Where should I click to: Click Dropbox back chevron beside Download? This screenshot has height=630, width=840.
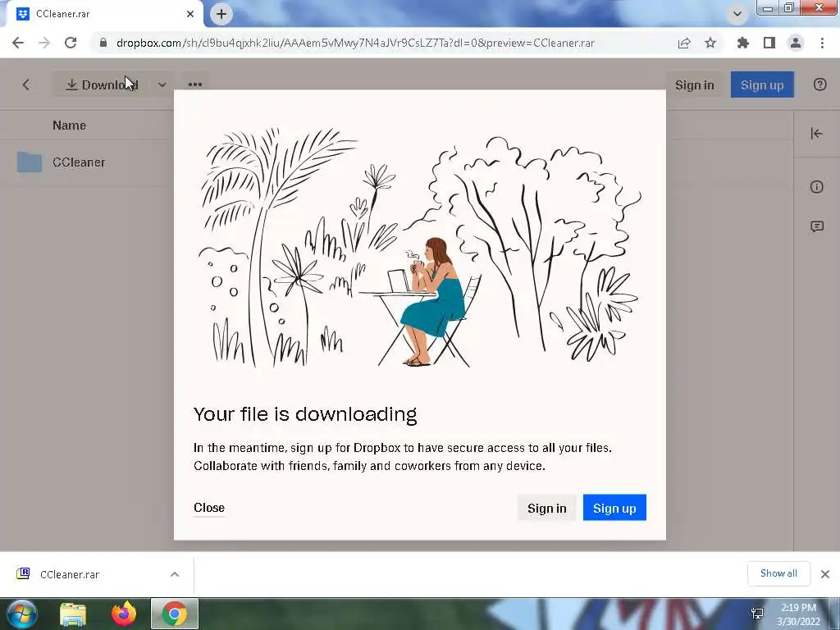point(25,84)
